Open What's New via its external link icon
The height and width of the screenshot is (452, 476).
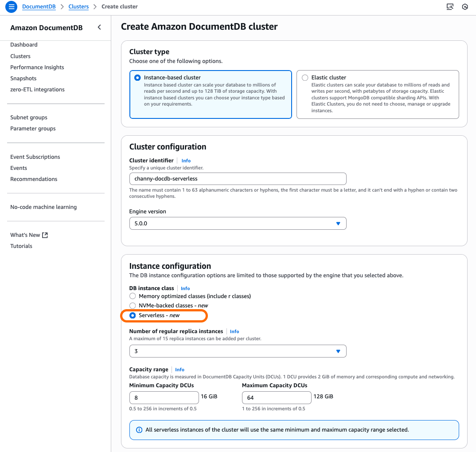44,235
